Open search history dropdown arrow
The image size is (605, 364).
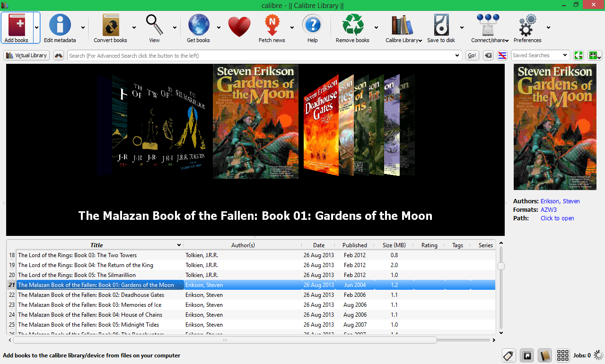click(x=457, y=56)
